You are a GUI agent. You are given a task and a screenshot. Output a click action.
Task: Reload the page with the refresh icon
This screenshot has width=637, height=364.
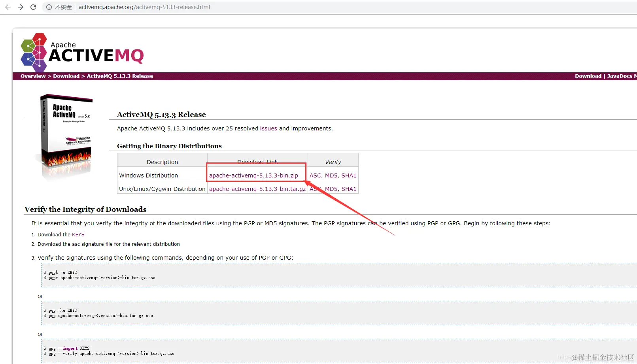point(33,7)
